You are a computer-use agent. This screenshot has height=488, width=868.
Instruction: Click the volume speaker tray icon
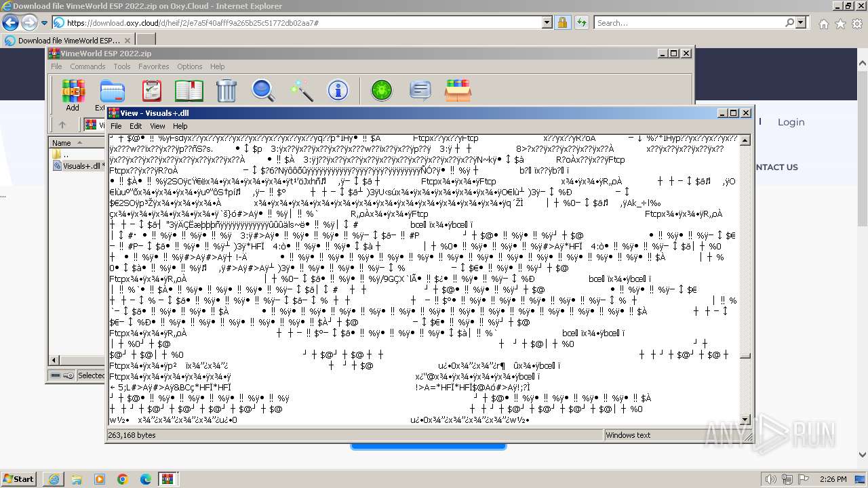tap(771, 479)
